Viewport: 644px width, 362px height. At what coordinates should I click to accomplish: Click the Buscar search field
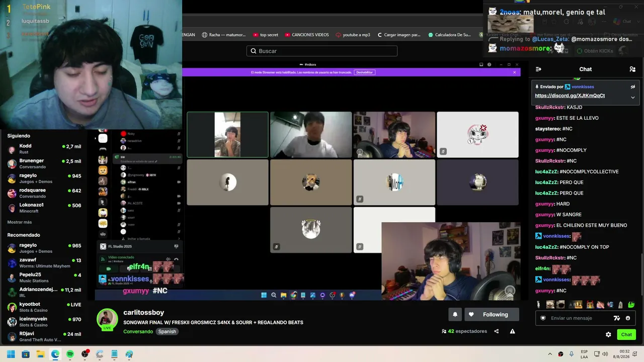click(x=322, y=51)
